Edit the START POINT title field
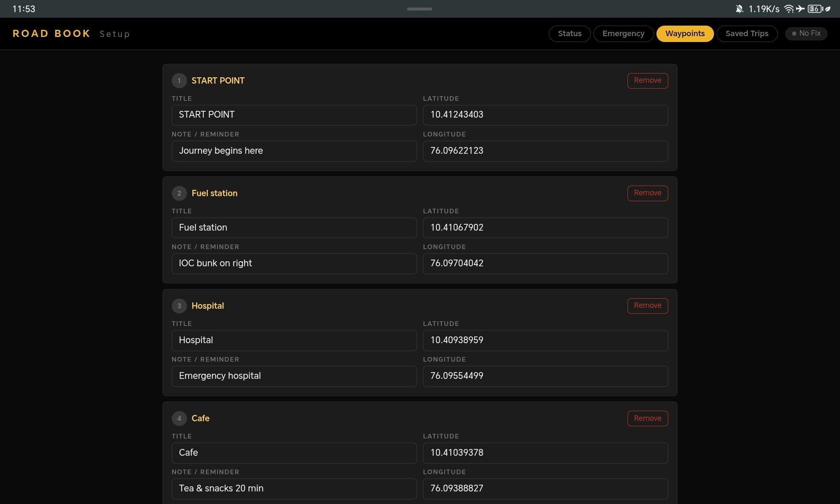The image size is (840, 504). point(294,115)
